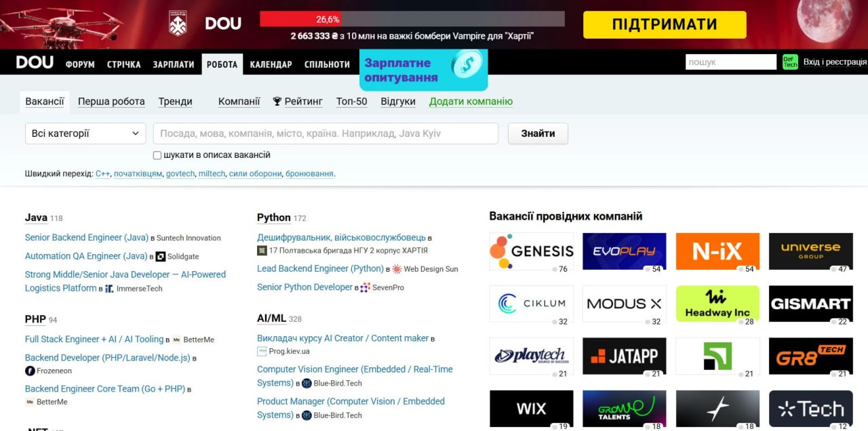Focus the job search text field

(x=325, y=134)
